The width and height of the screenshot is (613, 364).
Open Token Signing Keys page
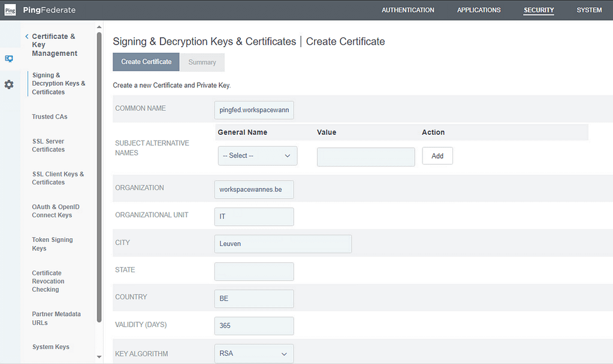pos(52,244)
